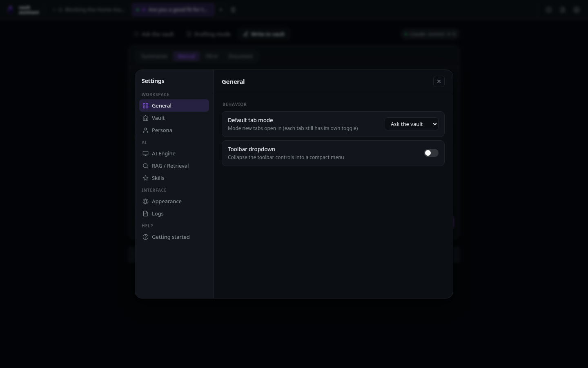Switch to Appearance settings

(174, 201)
